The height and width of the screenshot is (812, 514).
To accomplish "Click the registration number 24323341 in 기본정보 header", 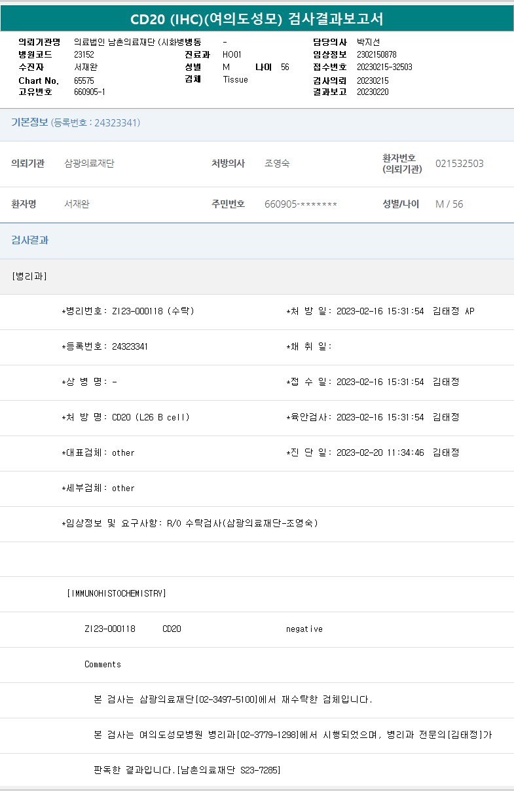I will point(117,123).
